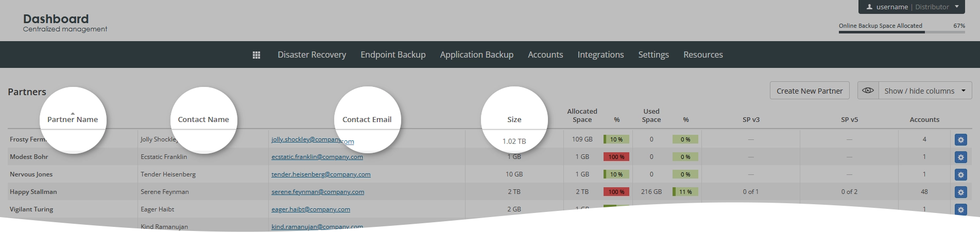Click Online Backup Space Allocated progress bar
The height and width of the screenshot is (232, 980).
902,32
